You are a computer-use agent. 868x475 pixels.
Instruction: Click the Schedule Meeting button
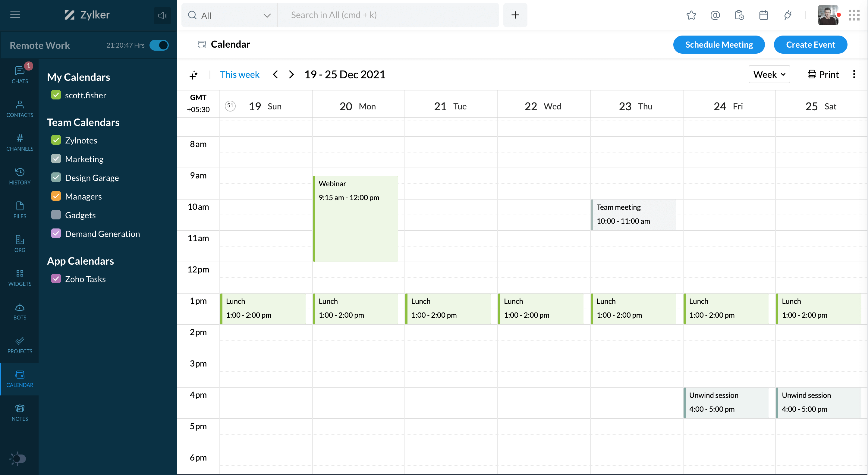[719, 44]
